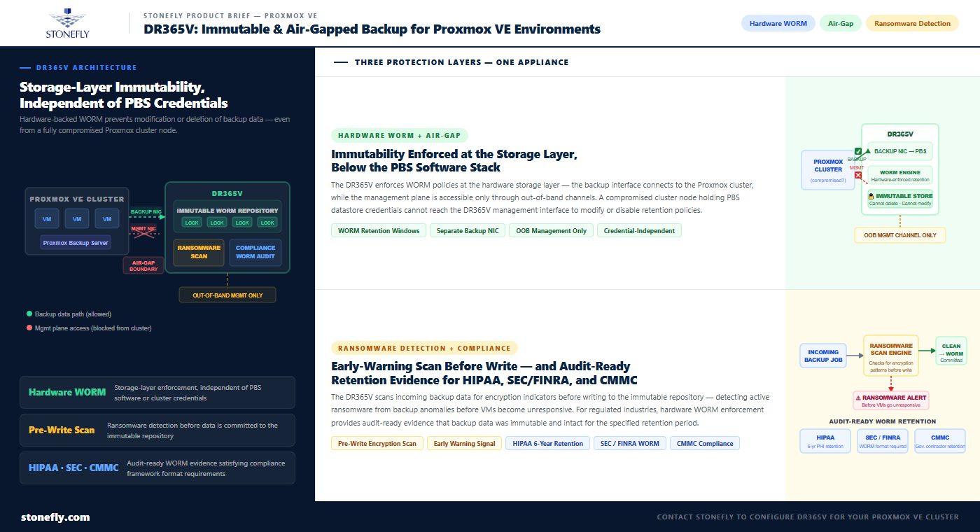Click the IMMUTABLE WORM REPOSITORY label
980x532 pixels.
click(227, 210)
